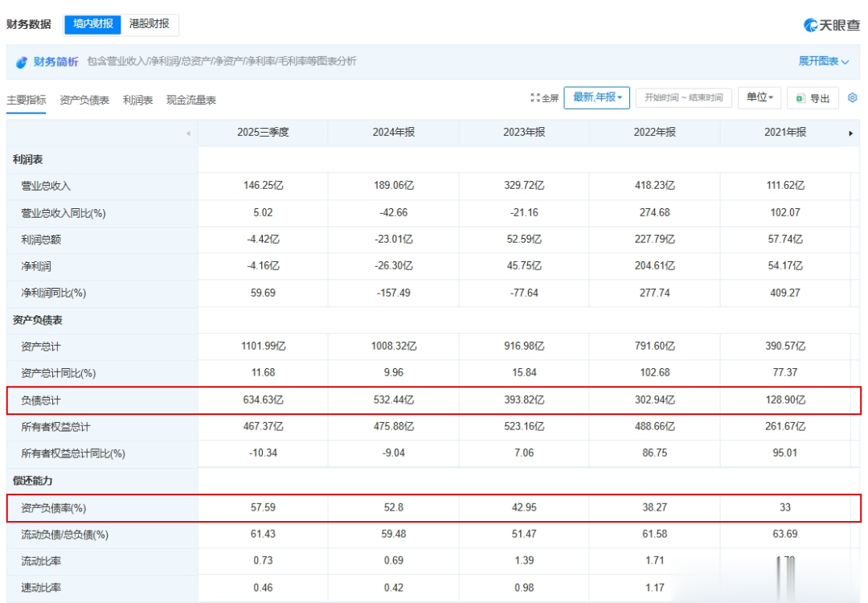
Task: Switch to 港股财报 toggle
Action: coord(149,24)
